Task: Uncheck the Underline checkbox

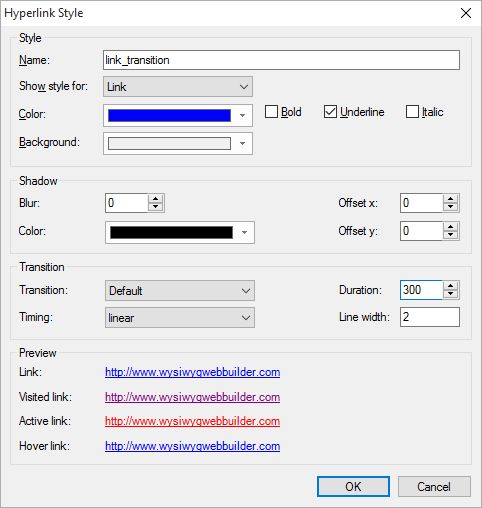Action: coord(330,112)
